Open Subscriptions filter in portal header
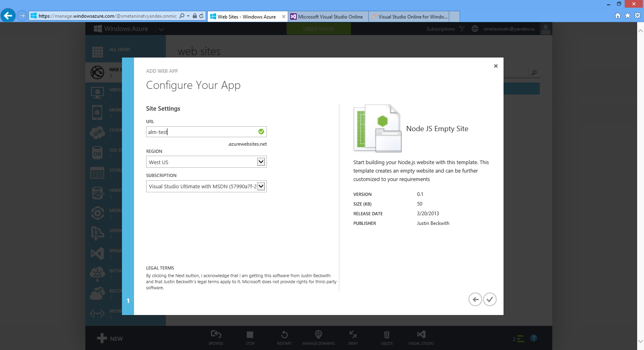 coord(445,29)
